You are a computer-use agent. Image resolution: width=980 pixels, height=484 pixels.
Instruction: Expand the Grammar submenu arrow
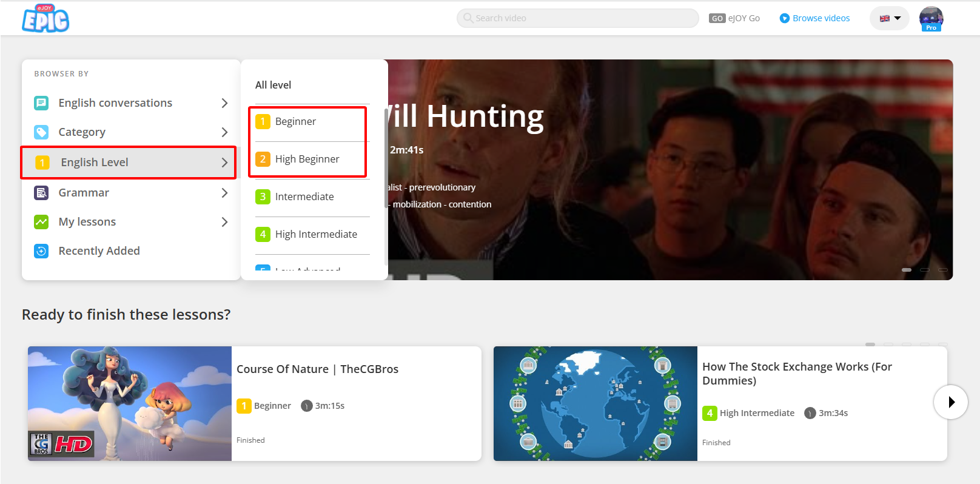coord(224,193)
